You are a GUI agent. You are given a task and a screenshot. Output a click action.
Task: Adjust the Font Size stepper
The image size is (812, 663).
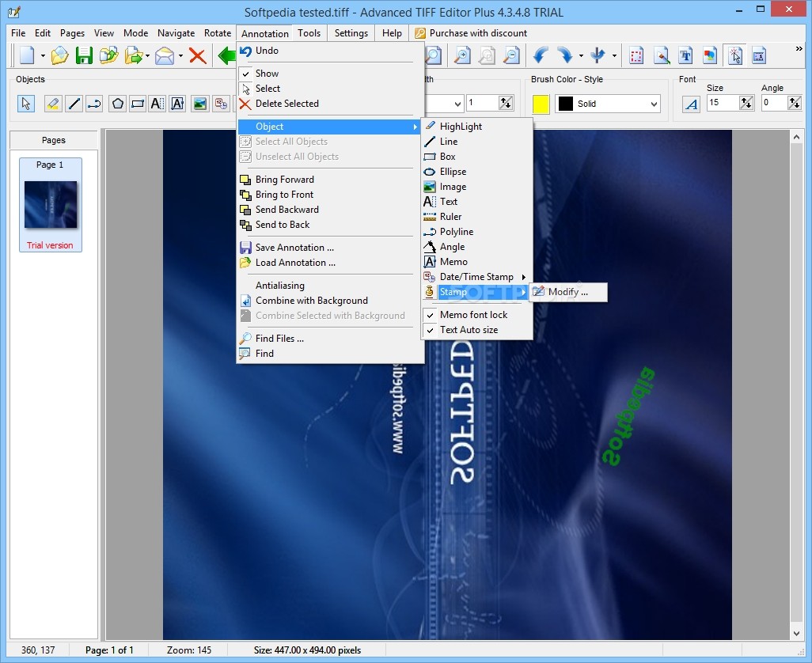746,103
